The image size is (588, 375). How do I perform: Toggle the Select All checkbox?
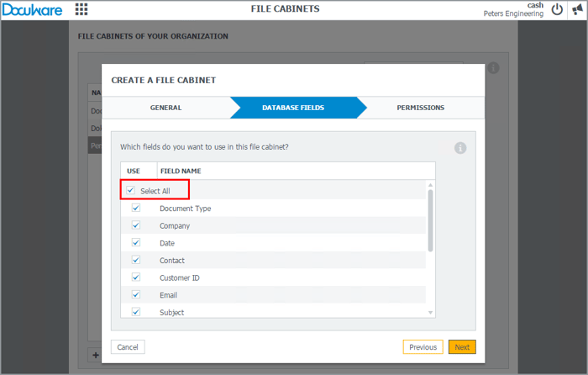tap(130, 191)
